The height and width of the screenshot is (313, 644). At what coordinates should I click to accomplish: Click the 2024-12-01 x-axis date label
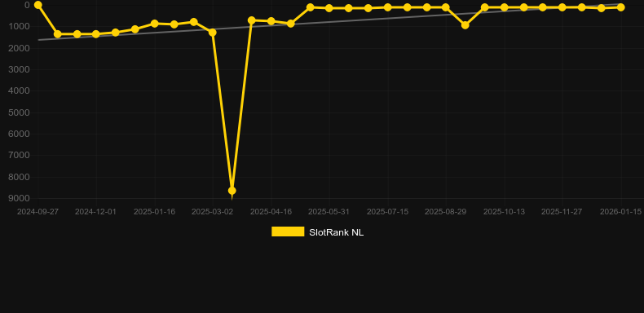95,212
